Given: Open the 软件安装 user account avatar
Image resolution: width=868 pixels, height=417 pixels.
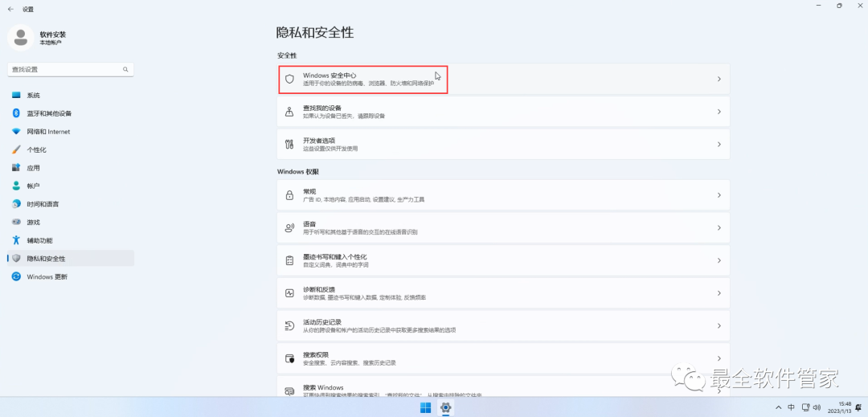Looking at the screenshot, I should (21, 38).
